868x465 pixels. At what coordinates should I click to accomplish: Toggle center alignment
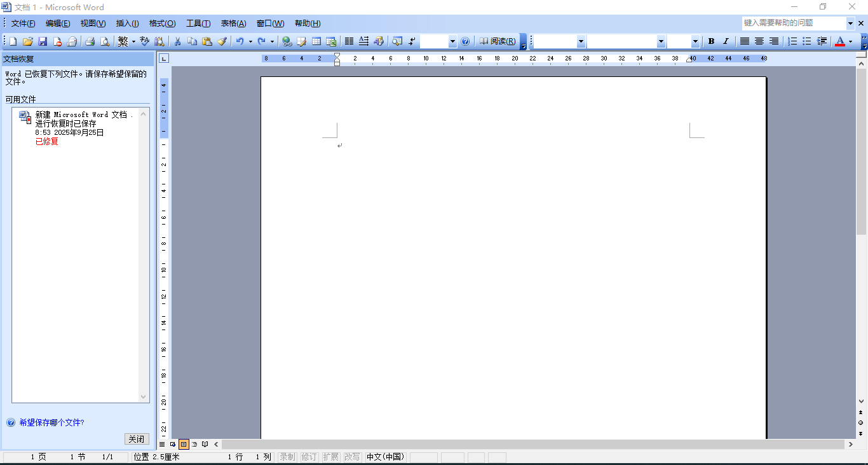[759, 41]
